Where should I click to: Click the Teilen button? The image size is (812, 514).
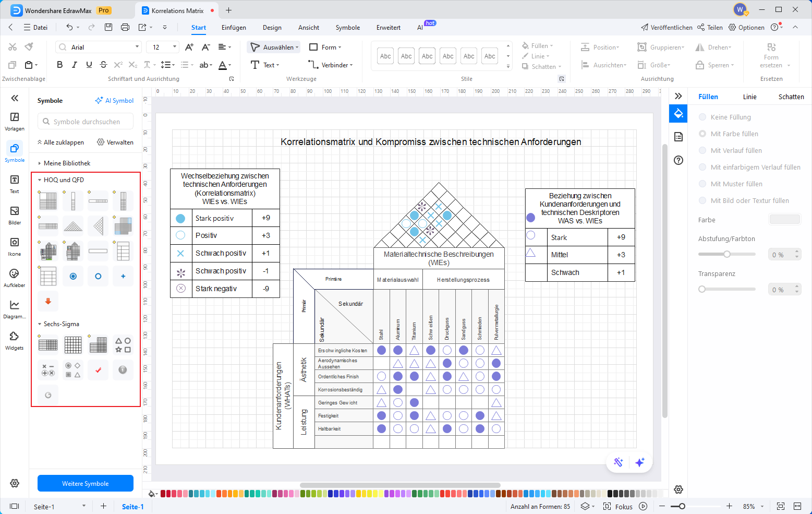click(x=710, y=27)
